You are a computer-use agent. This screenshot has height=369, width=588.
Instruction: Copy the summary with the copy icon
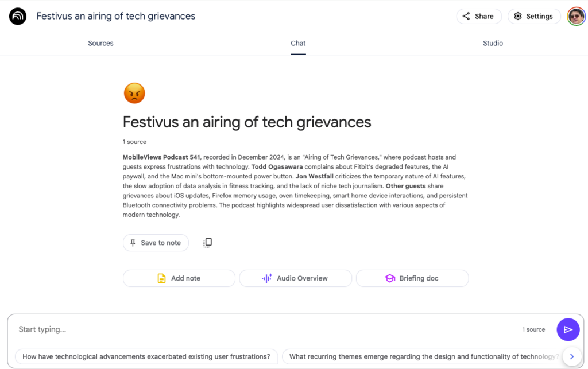[207, 243]
